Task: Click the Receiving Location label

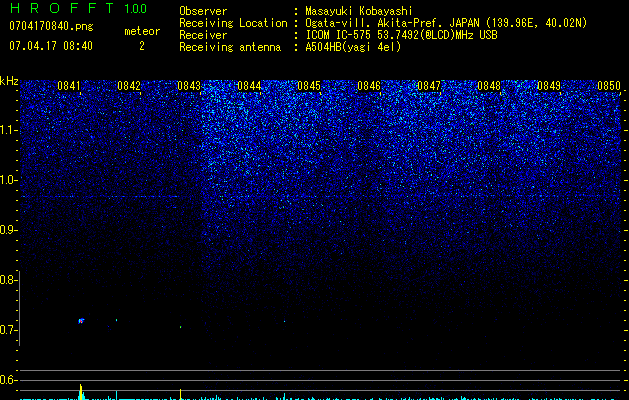Action: [x=233, y=23]
